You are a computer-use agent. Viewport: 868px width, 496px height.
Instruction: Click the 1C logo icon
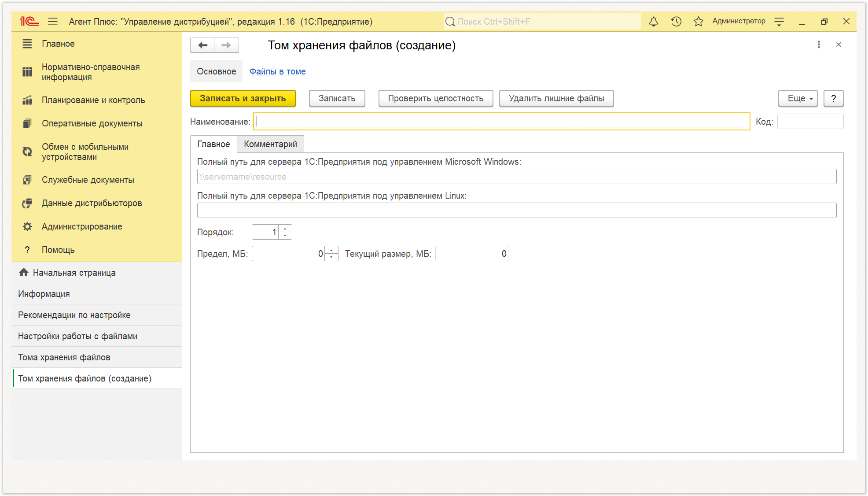[x=29, y=21]
